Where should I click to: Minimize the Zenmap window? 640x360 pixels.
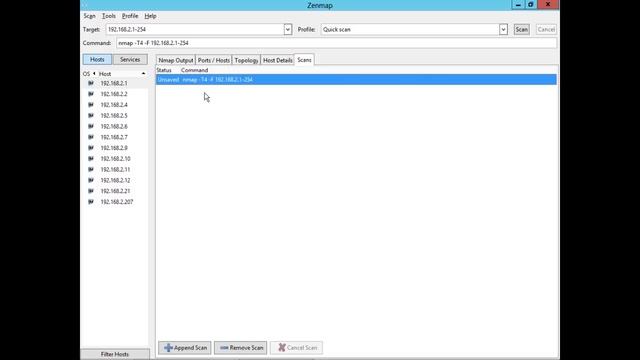(518, 5)
